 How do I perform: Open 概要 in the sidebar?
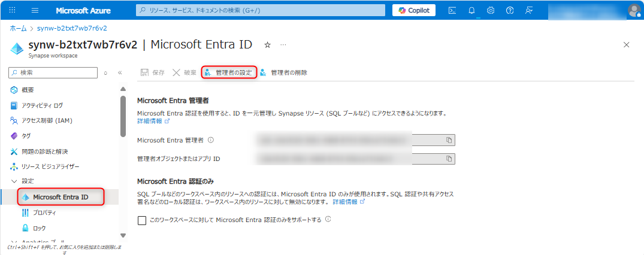(x=28, y=90)
